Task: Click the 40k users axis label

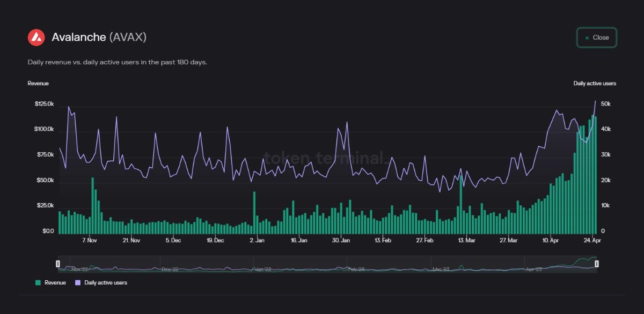Action: 606,129
